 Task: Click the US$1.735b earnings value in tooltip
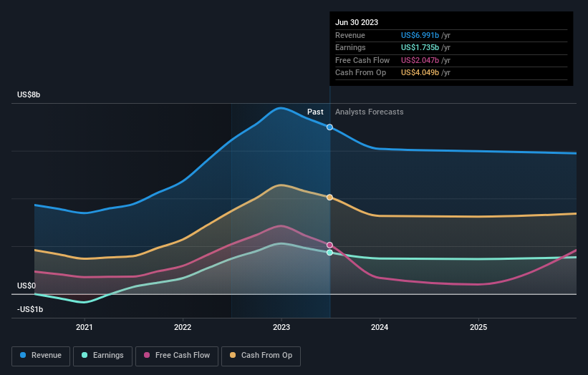(420, 47)
